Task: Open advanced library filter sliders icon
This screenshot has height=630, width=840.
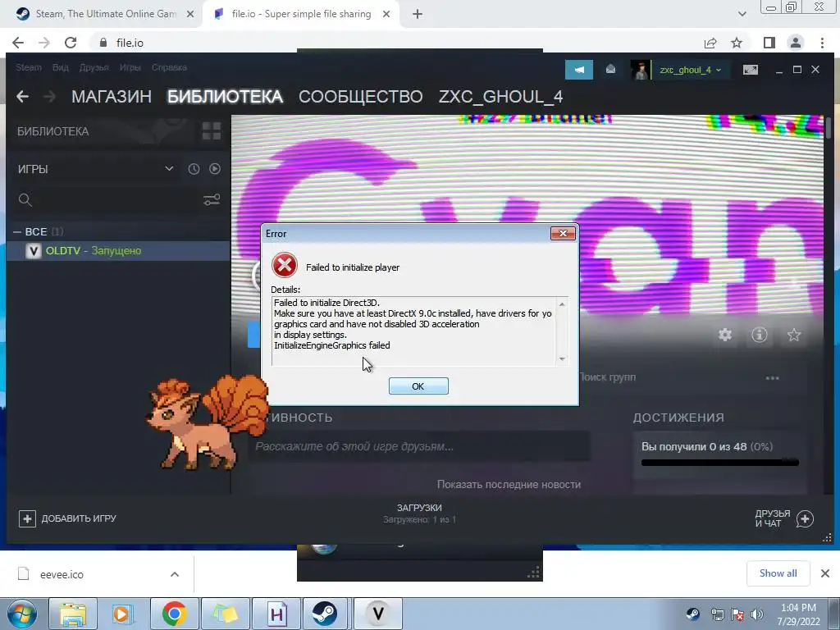Action: click(x=212, y=200)
